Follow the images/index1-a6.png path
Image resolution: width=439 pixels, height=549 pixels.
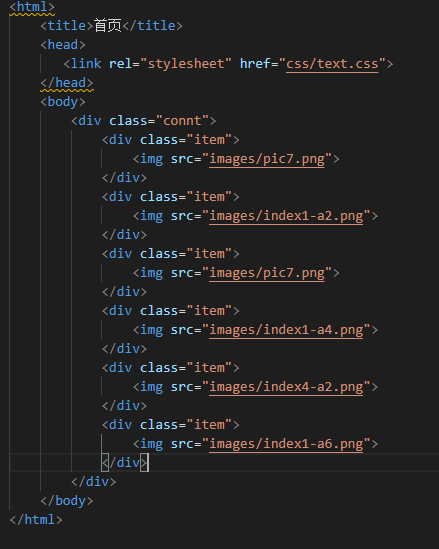pos(286,444)
